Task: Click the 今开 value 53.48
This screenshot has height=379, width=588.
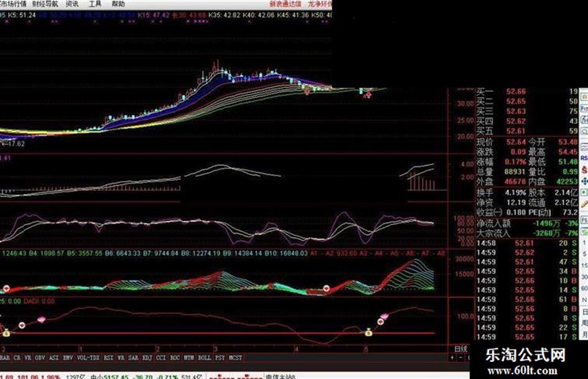Action: 567,143
